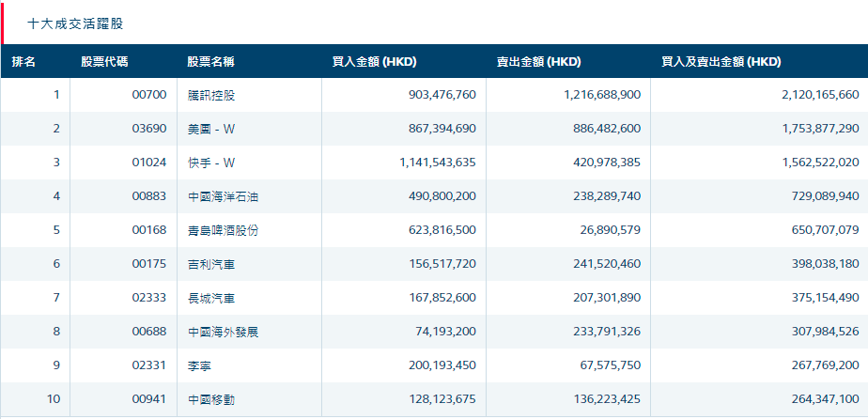
Task: Click sell amount 26,890,579
Action: [x=610, y=230]
